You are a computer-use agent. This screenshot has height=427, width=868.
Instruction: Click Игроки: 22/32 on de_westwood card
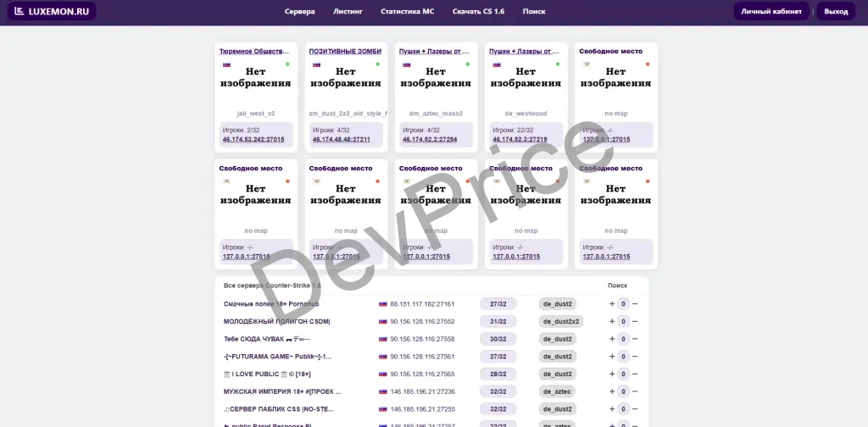click(513, 130)
